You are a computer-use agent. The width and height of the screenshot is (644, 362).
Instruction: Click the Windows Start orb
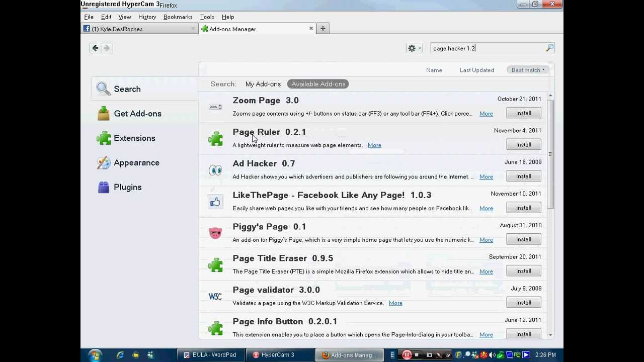point(94,355)
